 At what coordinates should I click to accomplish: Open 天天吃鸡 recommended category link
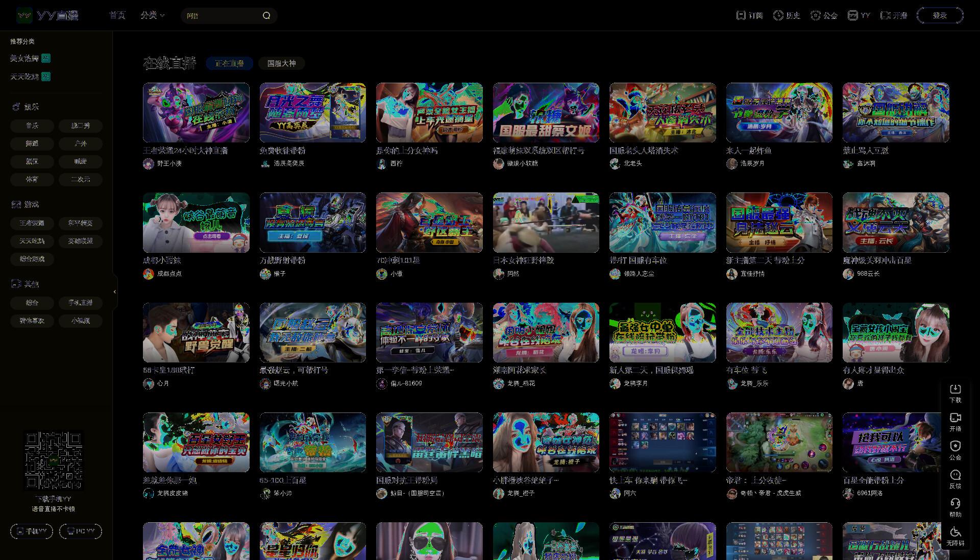tap(24, 77)
